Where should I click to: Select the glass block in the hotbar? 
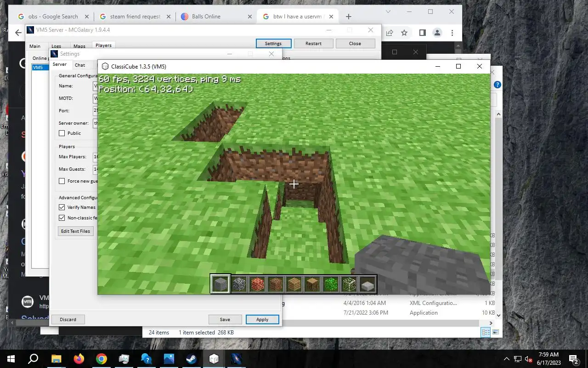pyautogui.click(x=349, y=284)
